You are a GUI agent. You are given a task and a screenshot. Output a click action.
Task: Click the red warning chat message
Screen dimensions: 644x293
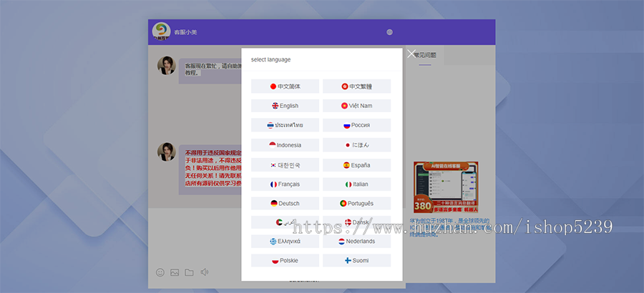(x=210, y=169)
